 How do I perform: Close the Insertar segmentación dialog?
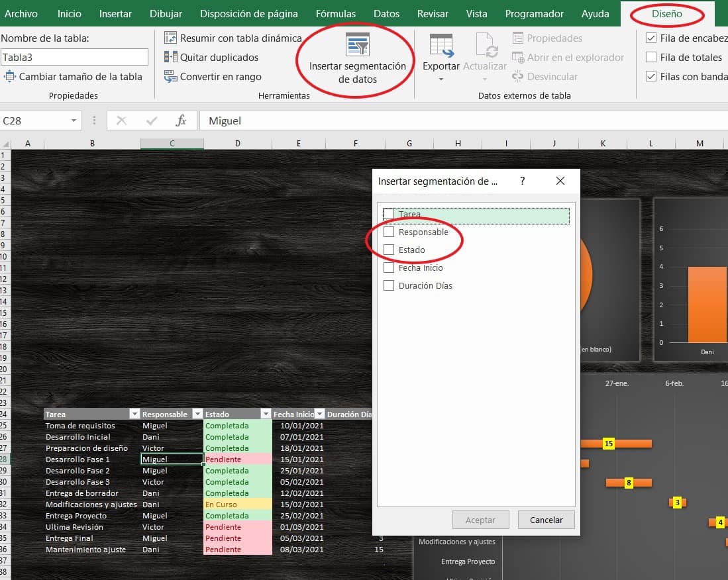(560, 181)
